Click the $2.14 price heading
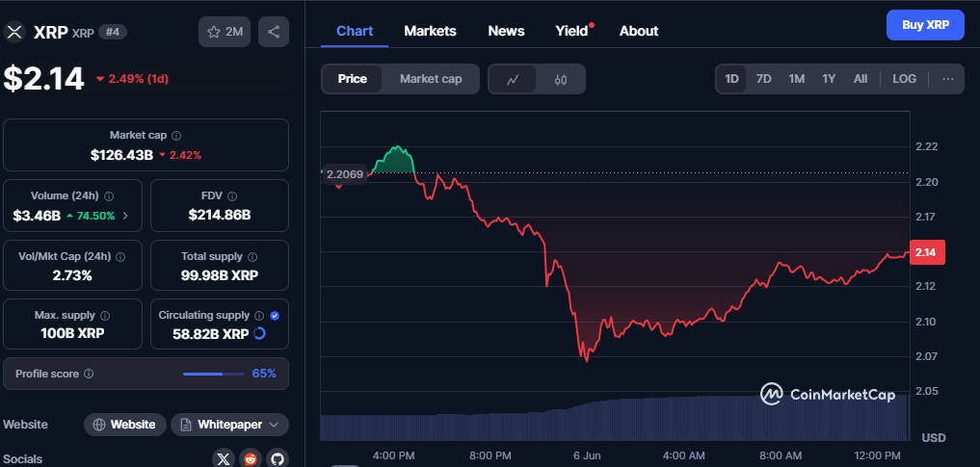The height and width of the screenshot is (467, 980). pyautogui.click(x=43, y=79)
